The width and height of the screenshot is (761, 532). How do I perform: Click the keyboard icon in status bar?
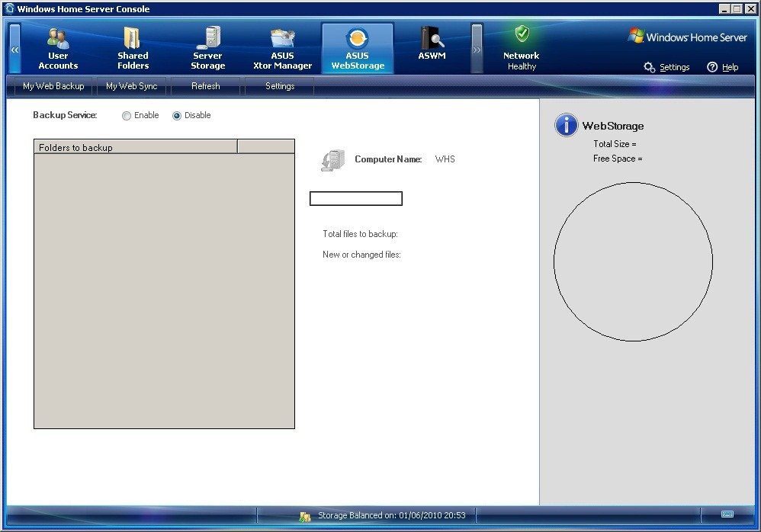point(727,514)
